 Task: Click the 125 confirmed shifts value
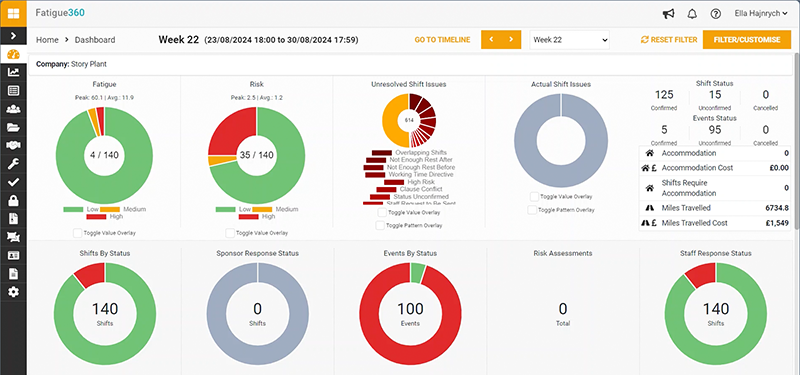coord(664,95)
